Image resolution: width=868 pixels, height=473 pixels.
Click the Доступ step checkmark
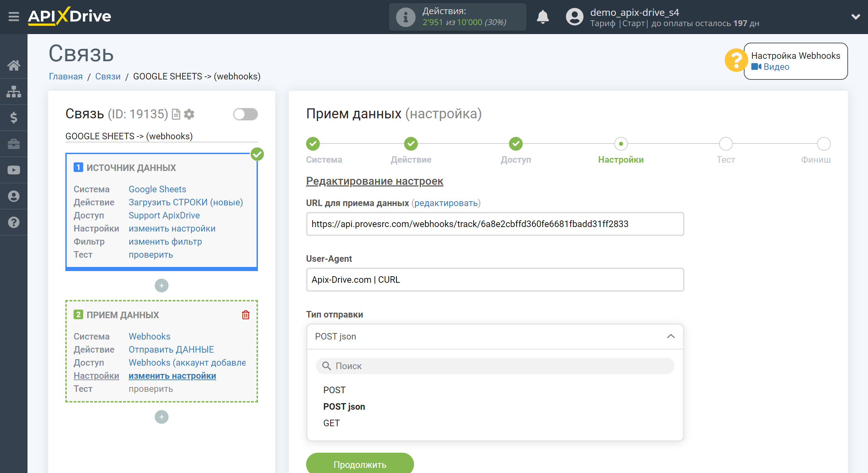(516, 144)
